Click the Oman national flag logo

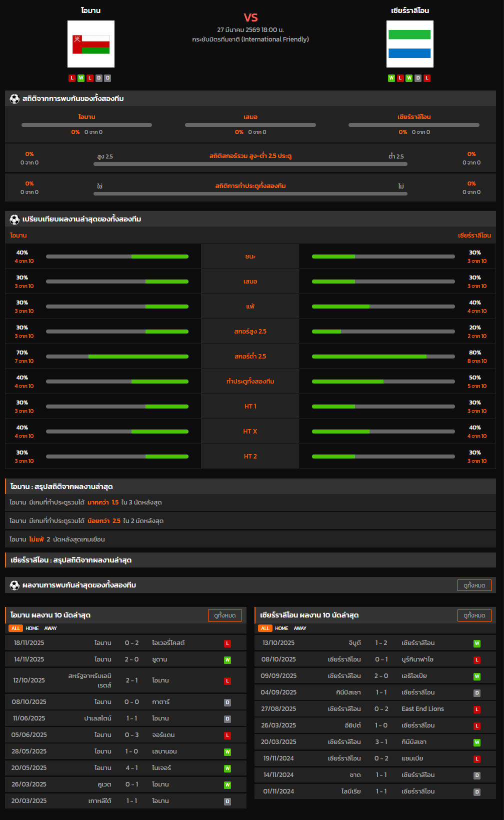click(x=91, y=44)
